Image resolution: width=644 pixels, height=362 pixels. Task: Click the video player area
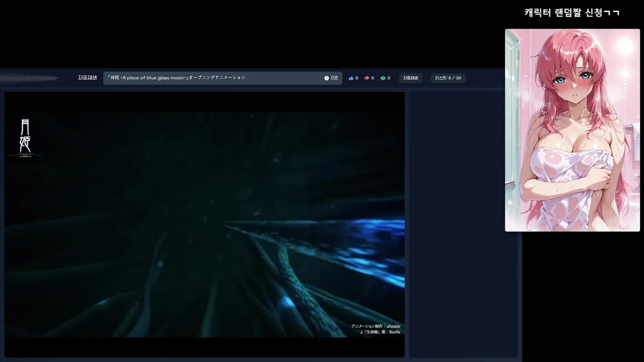tap(204, 224)
